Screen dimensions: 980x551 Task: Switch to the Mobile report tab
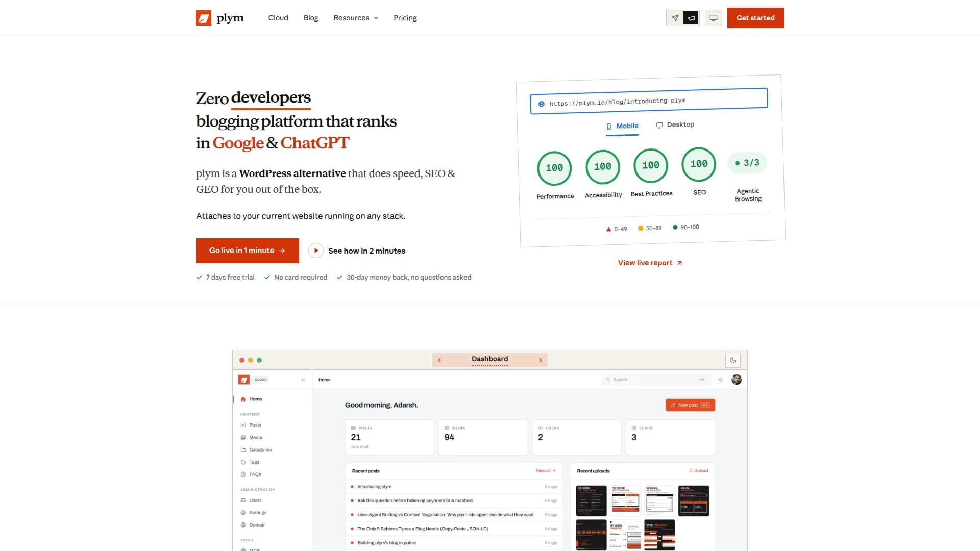tap(622, 126)
